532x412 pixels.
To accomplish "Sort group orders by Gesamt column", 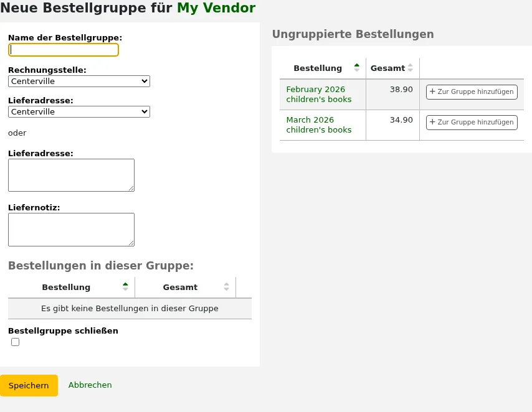I will coord(185,287).
